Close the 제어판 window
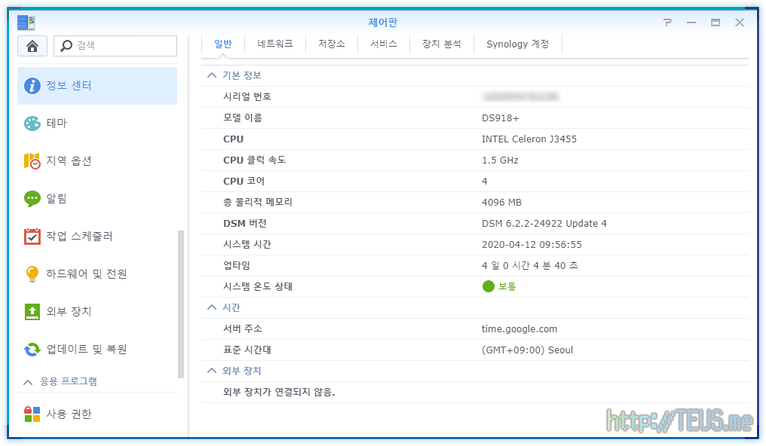766x446 pixels. click(739, 22)
